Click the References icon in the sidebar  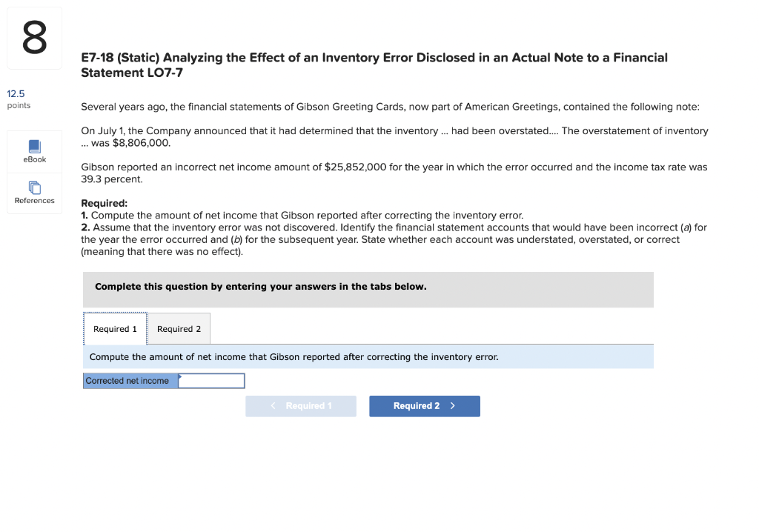pyautogui.click(x=34, y=193)
